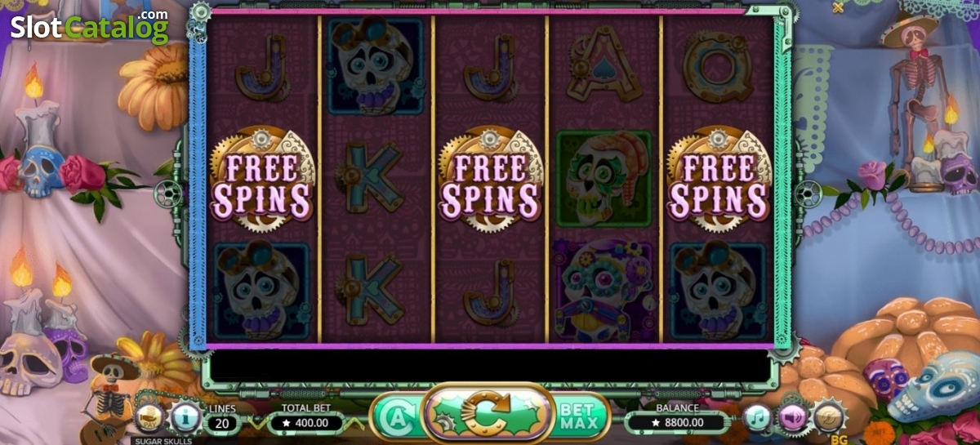The image size is (980, 445).
Task: Click the SlotCatalog.com logo
Action: tap(90, 26)
